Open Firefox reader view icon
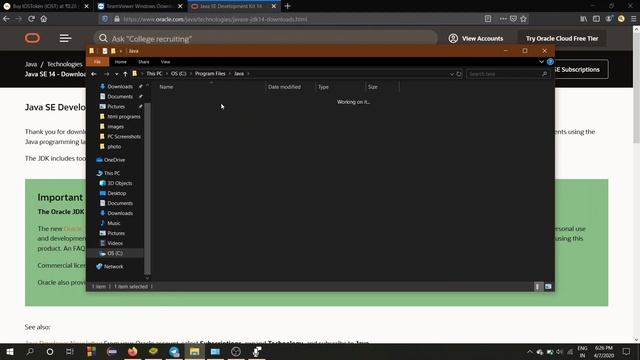 [x=488, y=19]
